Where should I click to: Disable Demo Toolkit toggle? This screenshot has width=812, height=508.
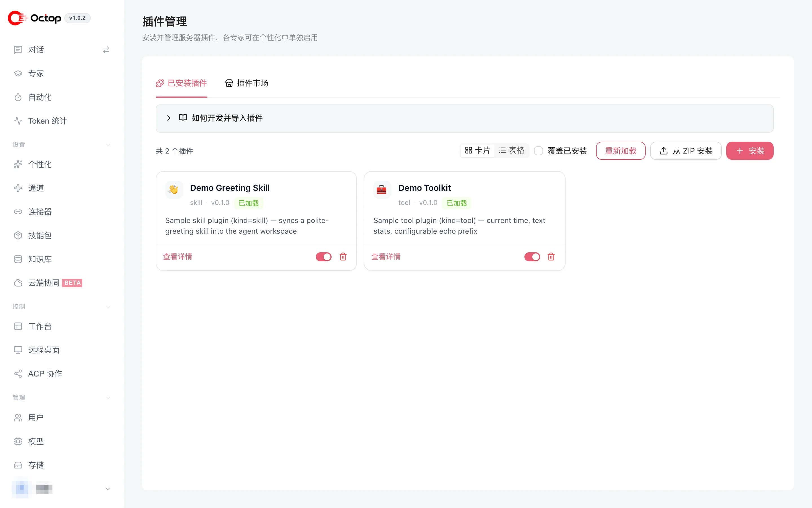[532, 257]
